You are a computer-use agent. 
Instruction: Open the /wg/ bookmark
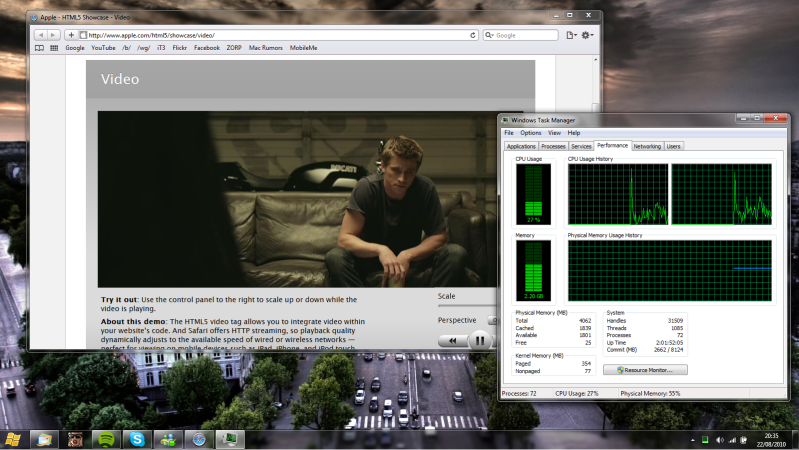point(144,48)
